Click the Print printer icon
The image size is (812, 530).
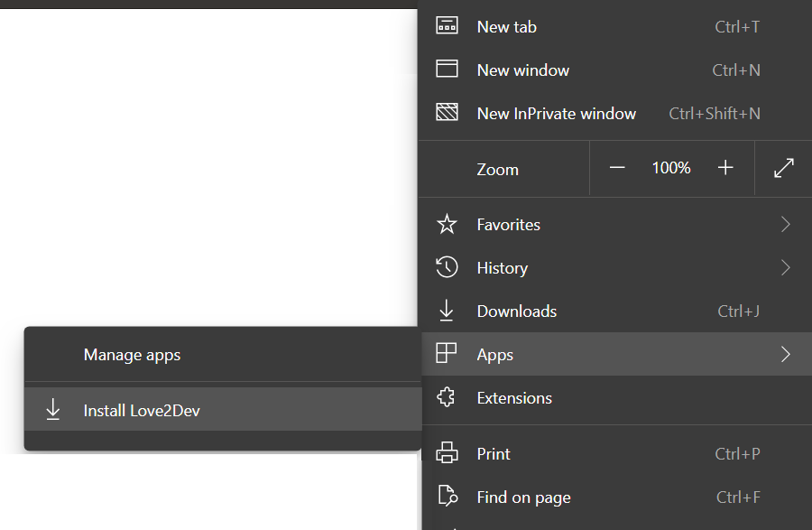(x=447, y=453)
